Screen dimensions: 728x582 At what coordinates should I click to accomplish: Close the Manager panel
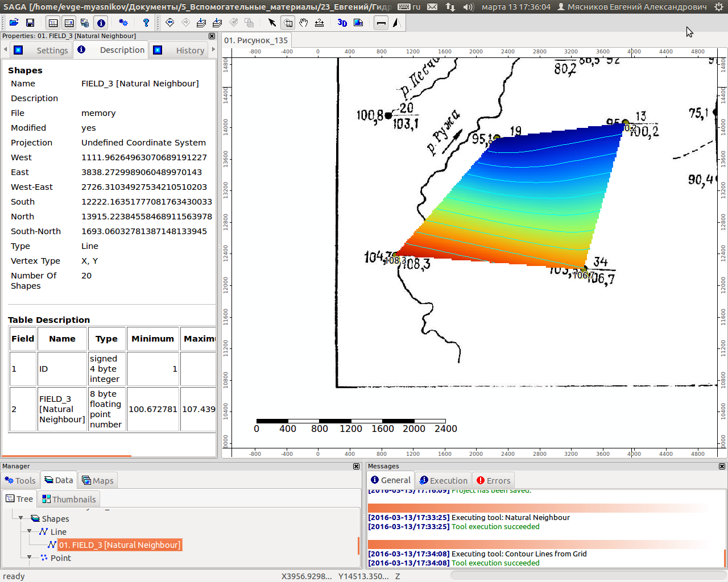356,466
